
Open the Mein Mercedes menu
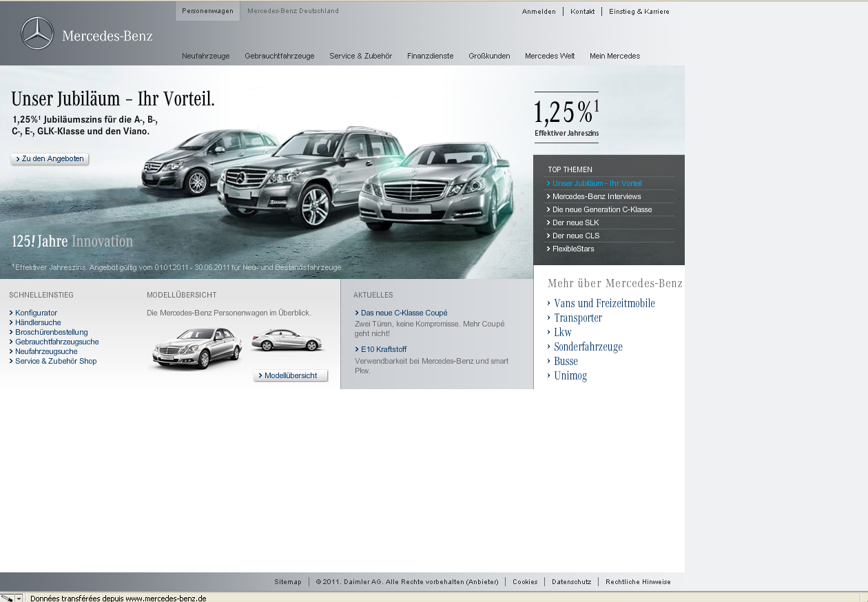614,56
